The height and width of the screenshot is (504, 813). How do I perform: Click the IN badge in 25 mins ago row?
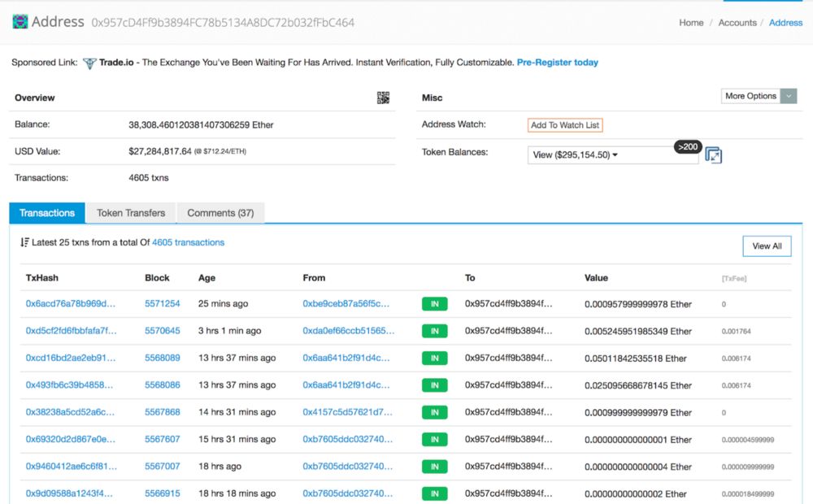(x=434, y=304)
